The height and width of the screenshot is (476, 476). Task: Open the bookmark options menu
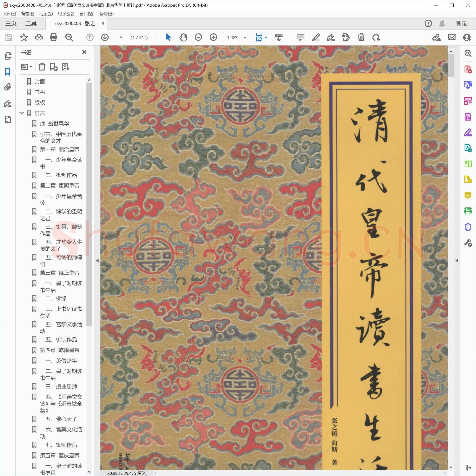26,66
